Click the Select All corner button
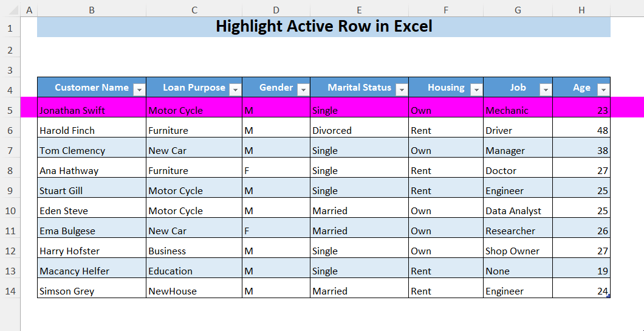Screen dimensions: 644x331 pyautogui.click(x=10, y=10)
